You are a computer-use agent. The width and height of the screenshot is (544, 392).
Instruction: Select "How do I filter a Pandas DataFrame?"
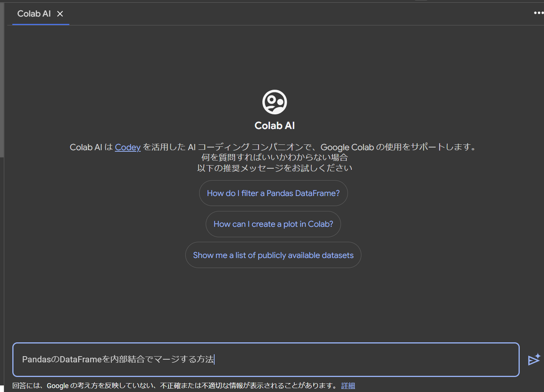[x=273, y=193]
